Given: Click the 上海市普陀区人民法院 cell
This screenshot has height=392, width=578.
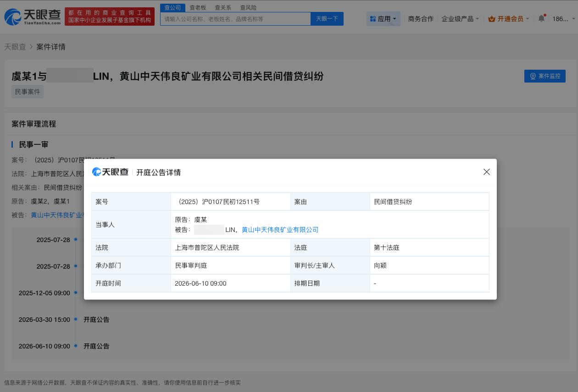Looking at the screenshot, I should coord(231,248).
